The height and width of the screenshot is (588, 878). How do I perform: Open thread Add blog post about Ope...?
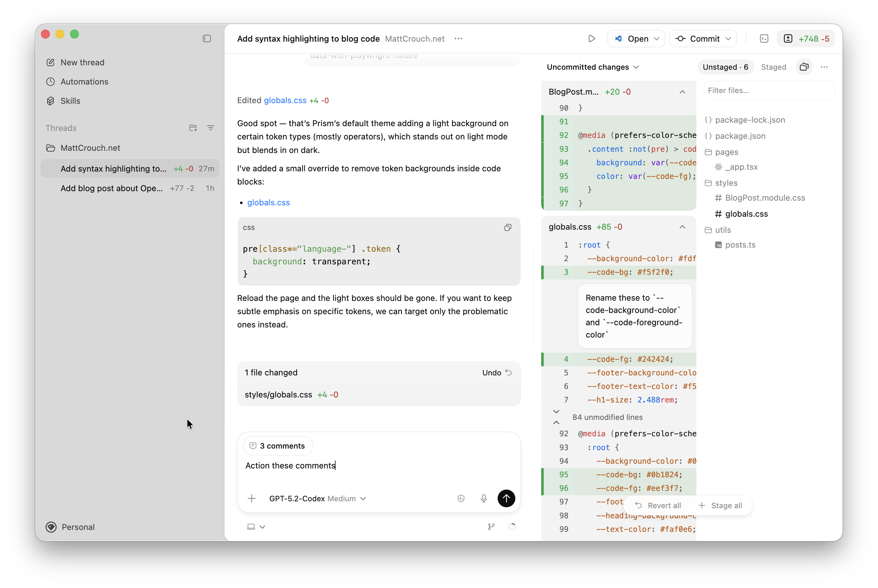click(130, 188)
